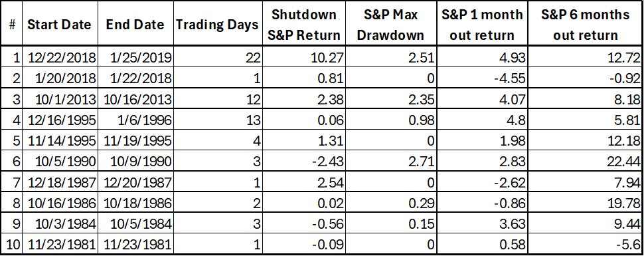Click the 10/1/2013 start date cell
Screen dimensions: 644x256
coord(60,99)
